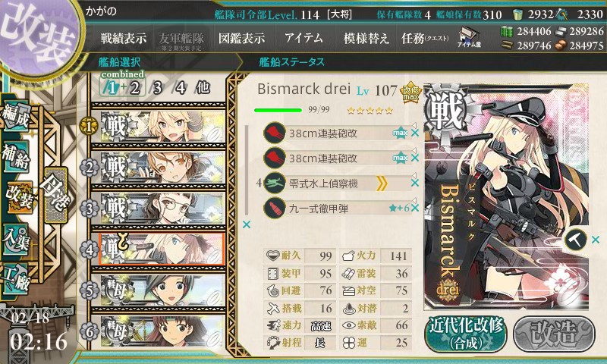Viewport: 607px width, 364px height.
Task: Click the hammer reinforcement expansion slot icon
Action: [576, 240]
